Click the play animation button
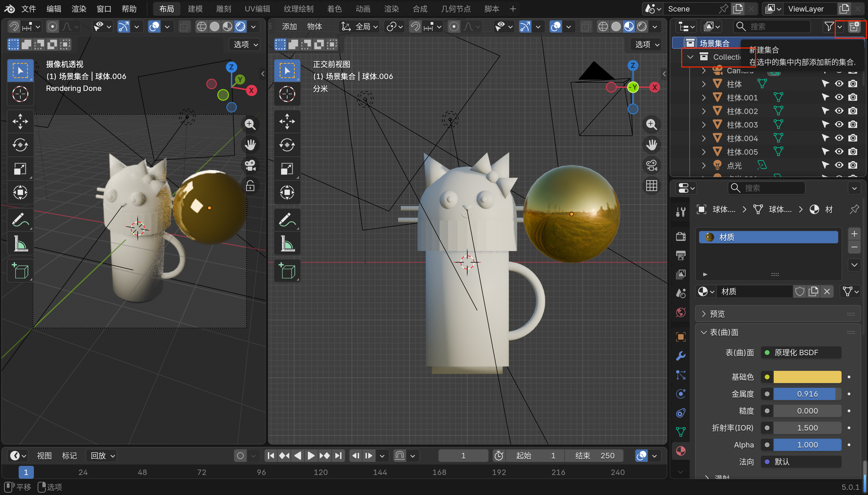 coord(311,456)
